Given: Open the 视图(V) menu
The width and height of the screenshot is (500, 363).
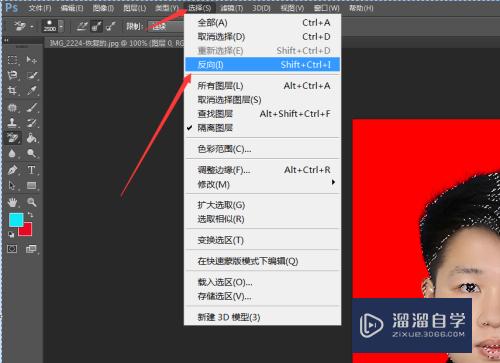Looking at the screenshot, I should tap(292, 8).
